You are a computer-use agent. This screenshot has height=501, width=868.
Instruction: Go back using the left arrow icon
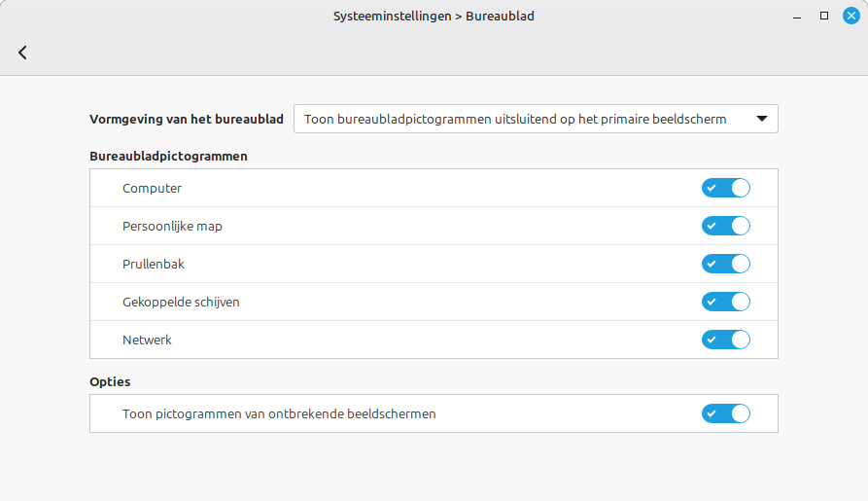tap(22, 53)
